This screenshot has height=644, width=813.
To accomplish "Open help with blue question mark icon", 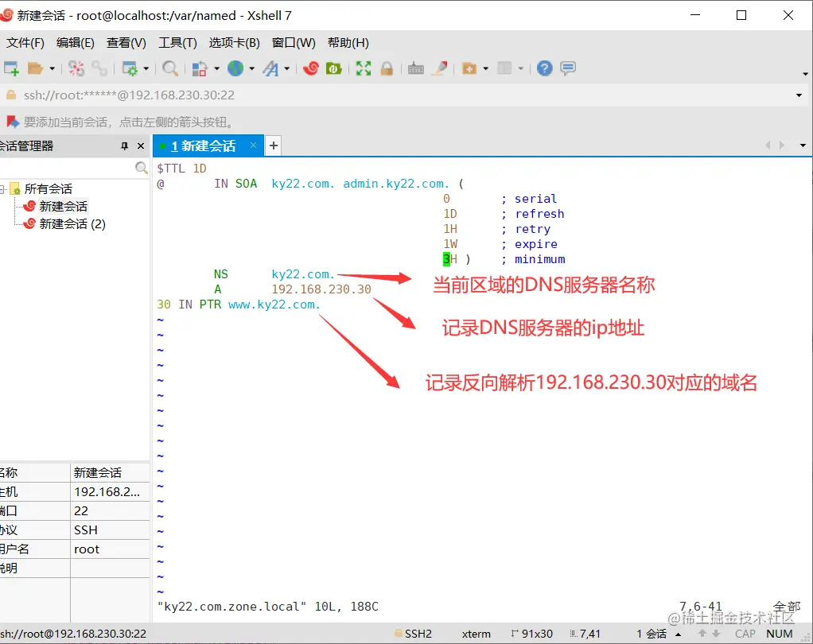I will tap(544, 68).
